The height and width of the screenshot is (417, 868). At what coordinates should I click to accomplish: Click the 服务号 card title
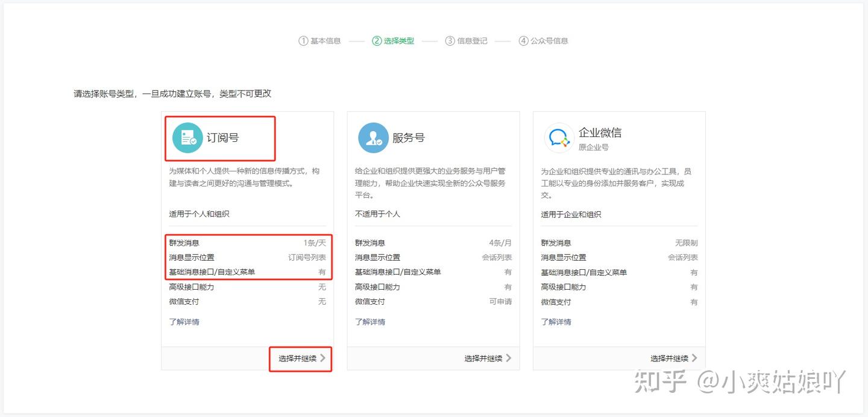point(409,138)
